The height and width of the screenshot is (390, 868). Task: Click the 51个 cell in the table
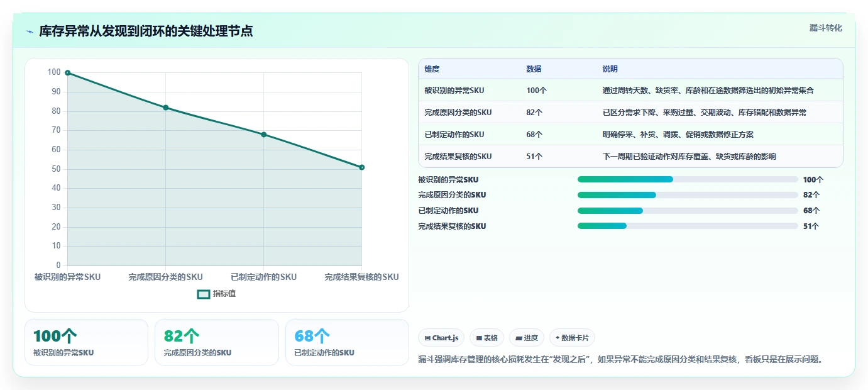point(534,157)
